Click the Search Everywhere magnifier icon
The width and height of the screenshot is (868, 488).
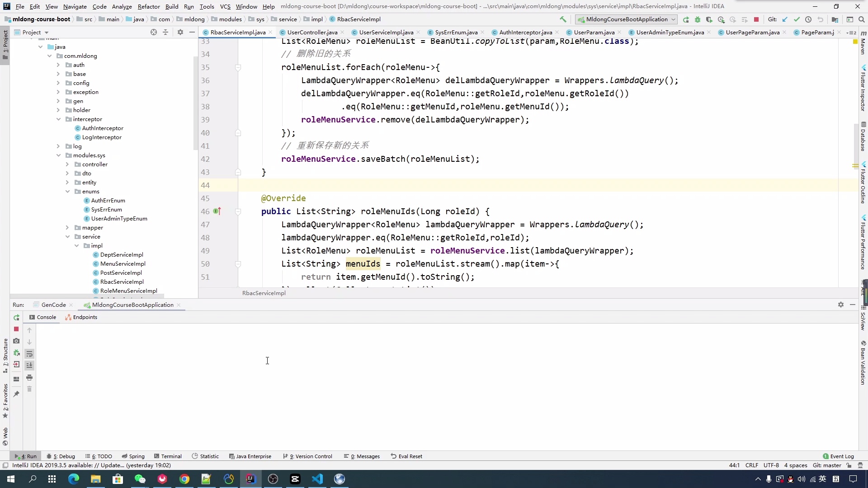pos(861,19)
